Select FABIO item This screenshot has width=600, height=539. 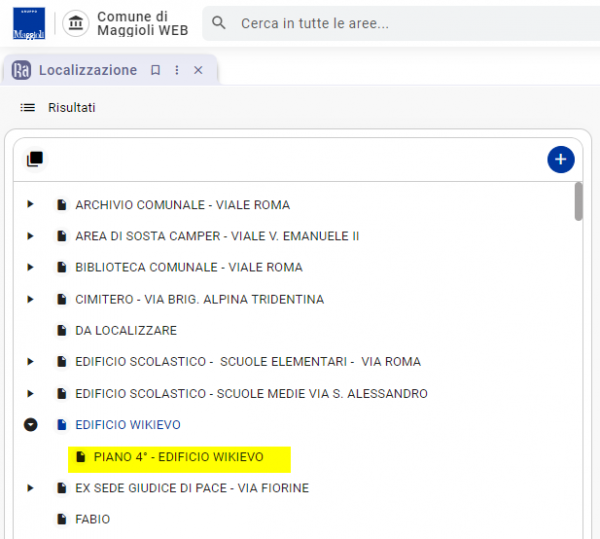(93, 519)
